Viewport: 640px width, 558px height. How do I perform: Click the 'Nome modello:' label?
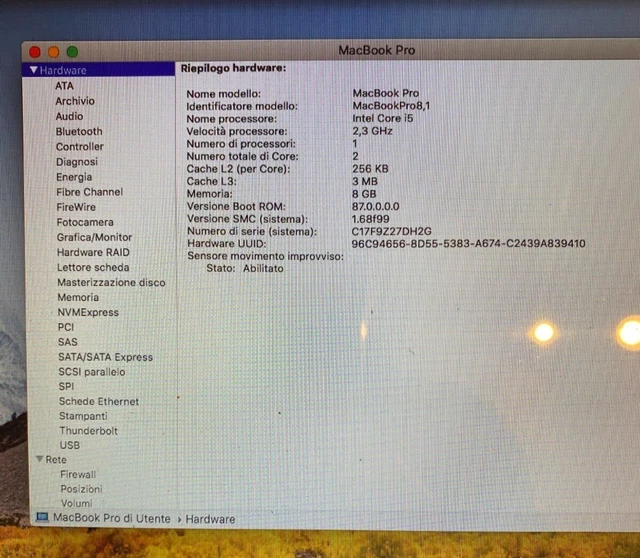coord(223,94)
